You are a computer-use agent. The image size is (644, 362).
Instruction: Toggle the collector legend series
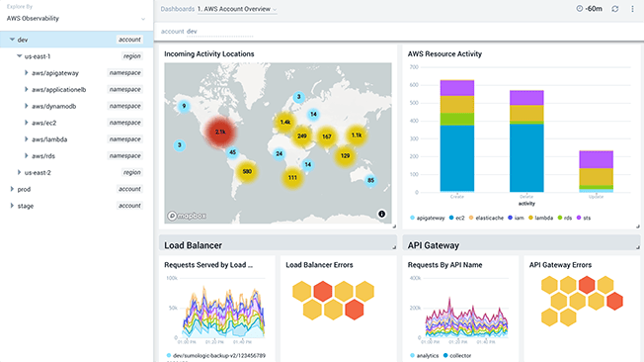tap(457, 355)
